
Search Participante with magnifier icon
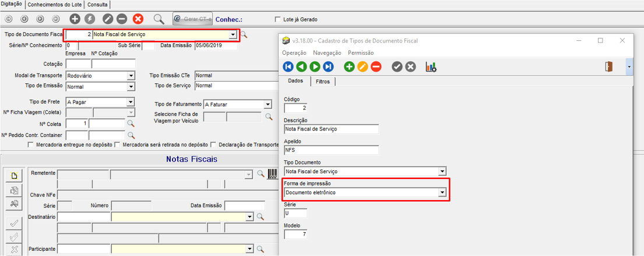click(x=261, y=248)
